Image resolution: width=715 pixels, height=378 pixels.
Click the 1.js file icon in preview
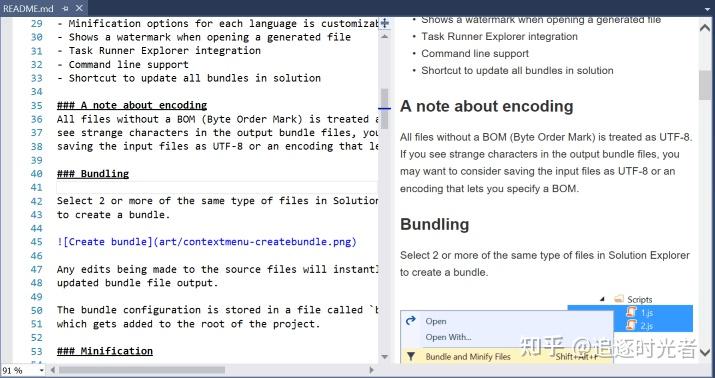[x=632, y=312]
